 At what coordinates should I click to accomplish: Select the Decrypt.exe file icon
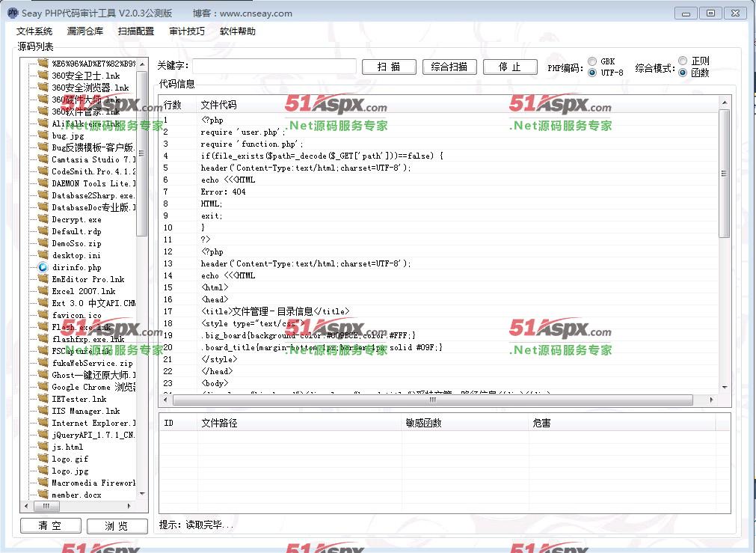pos(43,219)
